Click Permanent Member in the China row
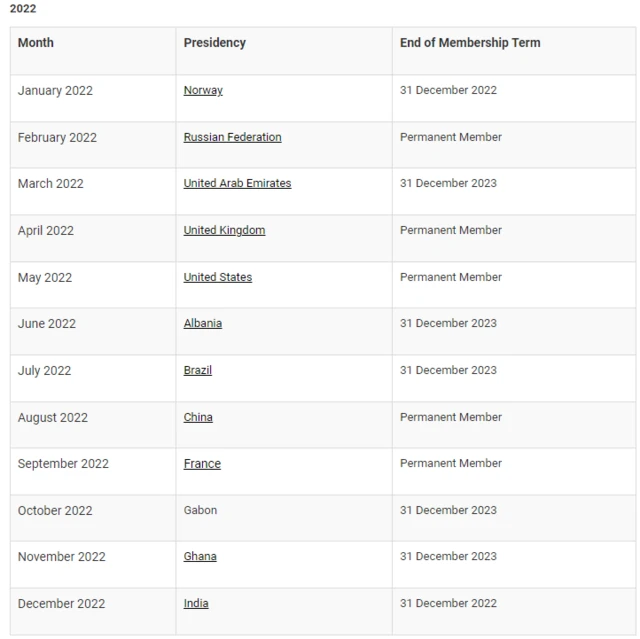Viewport: 640px width, 639px height. pyautogui.click(x=451, y=417)
